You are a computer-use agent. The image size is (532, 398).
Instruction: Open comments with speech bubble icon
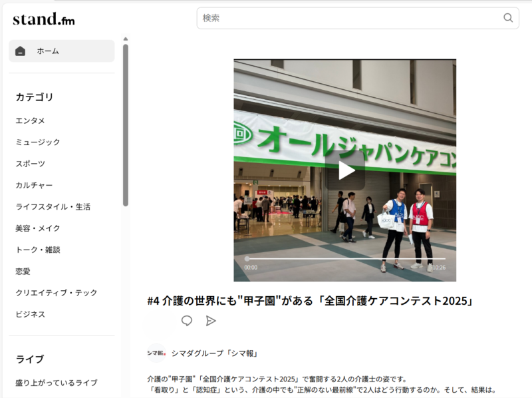point(187,321)
